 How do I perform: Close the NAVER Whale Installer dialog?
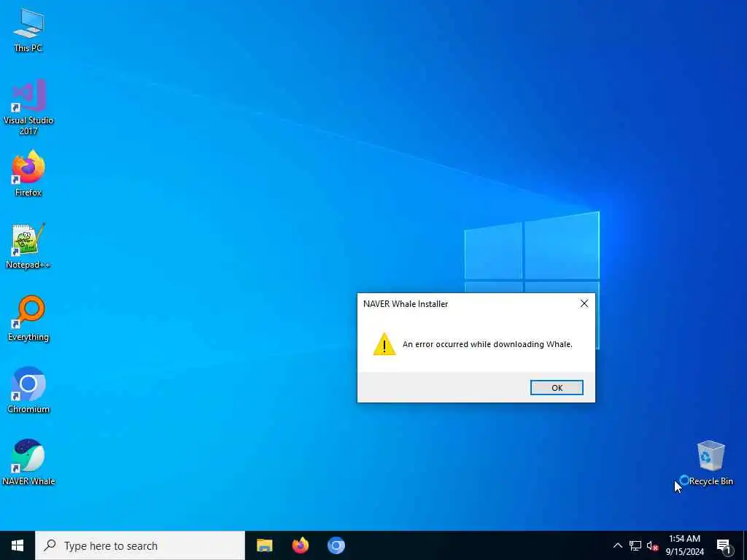584,303
